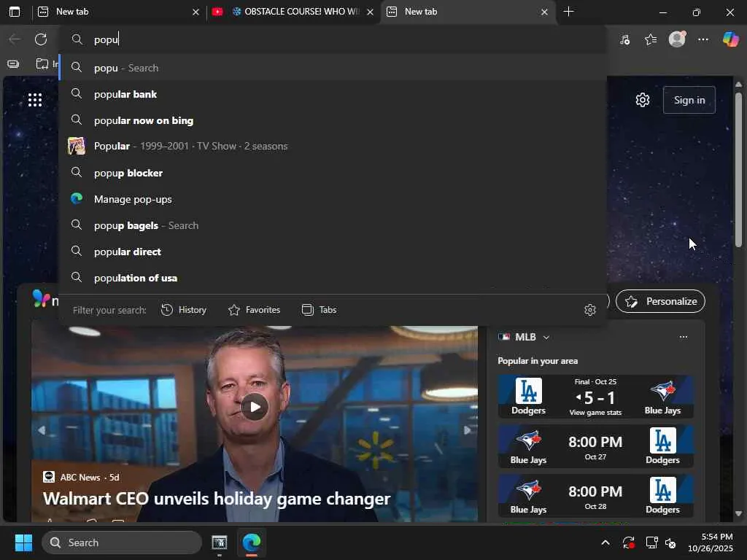The image size is (747, 560).
Task: Click the address bar containing popu
Action: coord(332,39)
